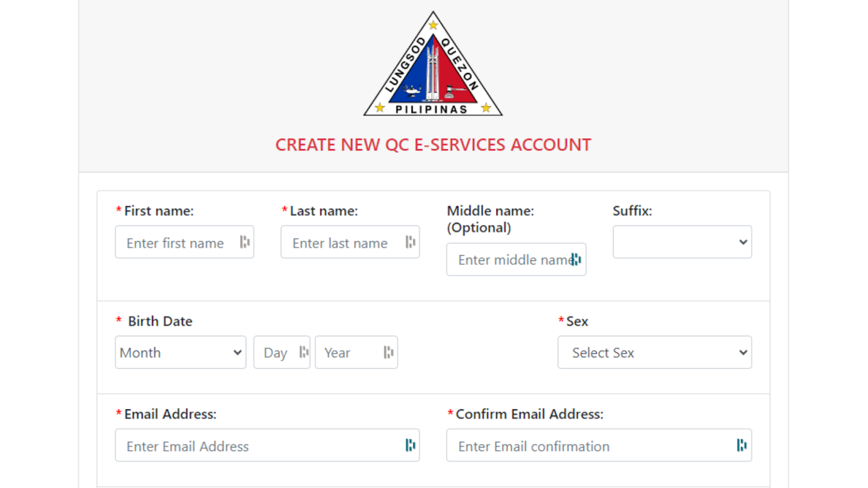
Task: Click autofill icon in Email Address field
Action: pyautogui.click(x=410, y=445)
